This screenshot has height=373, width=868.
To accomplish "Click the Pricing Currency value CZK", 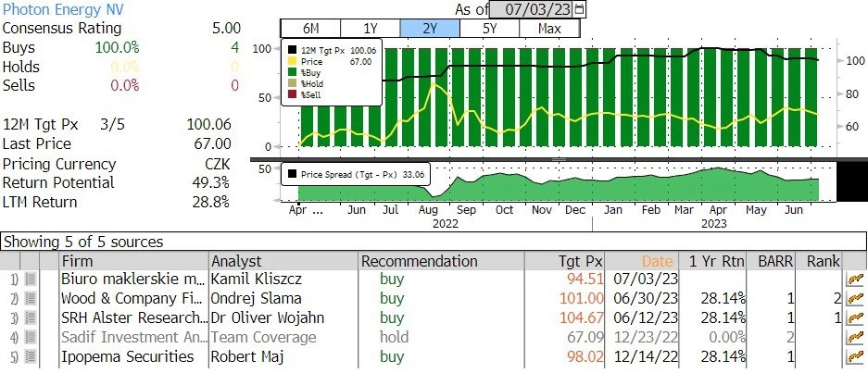I will 216,165.
